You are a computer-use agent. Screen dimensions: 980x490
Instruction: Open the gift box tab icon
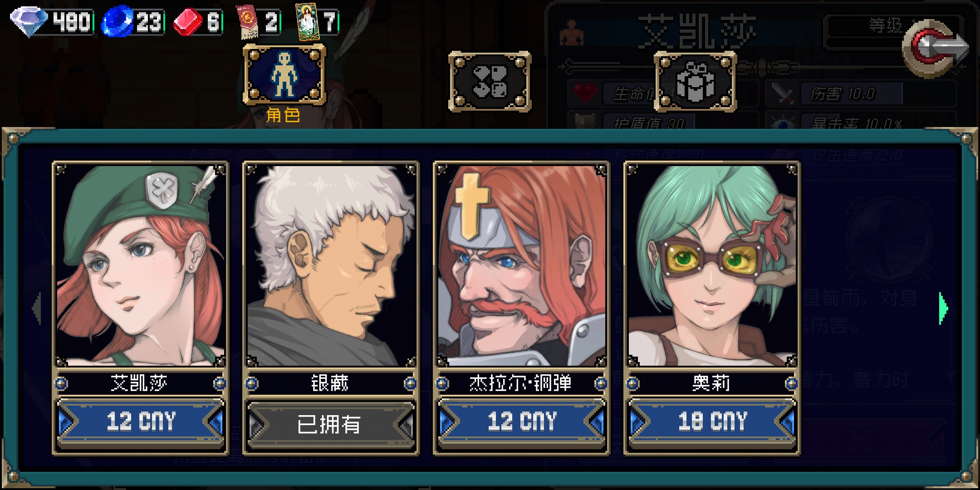click(x=695, y=81)
